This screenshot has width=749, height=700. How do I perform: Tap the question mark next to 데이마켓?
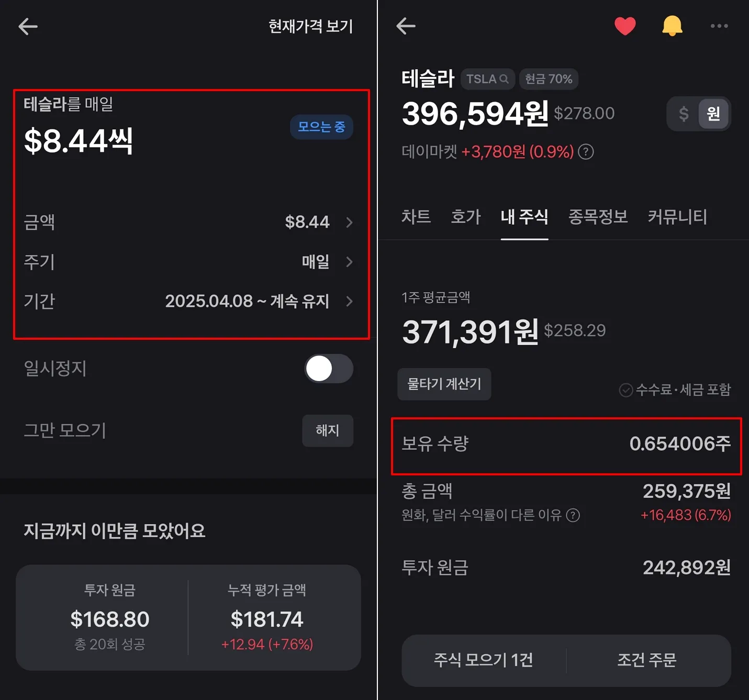[586, 152]
